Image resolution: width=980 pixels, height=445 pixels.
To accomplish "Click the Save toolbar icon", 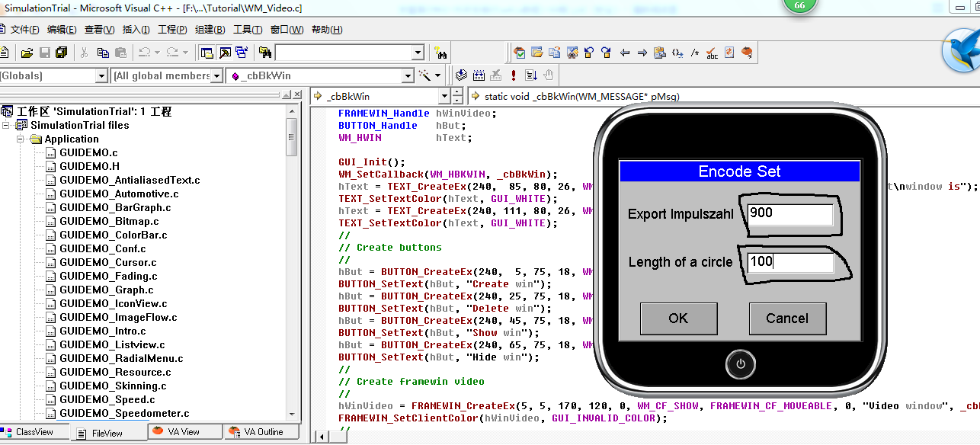I will 44,53.
